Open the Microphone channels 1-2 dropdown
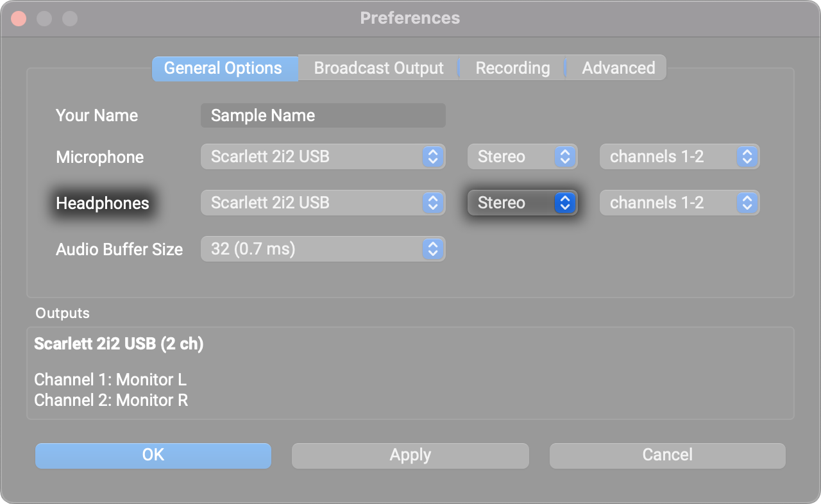 click(x=679, y=157)
